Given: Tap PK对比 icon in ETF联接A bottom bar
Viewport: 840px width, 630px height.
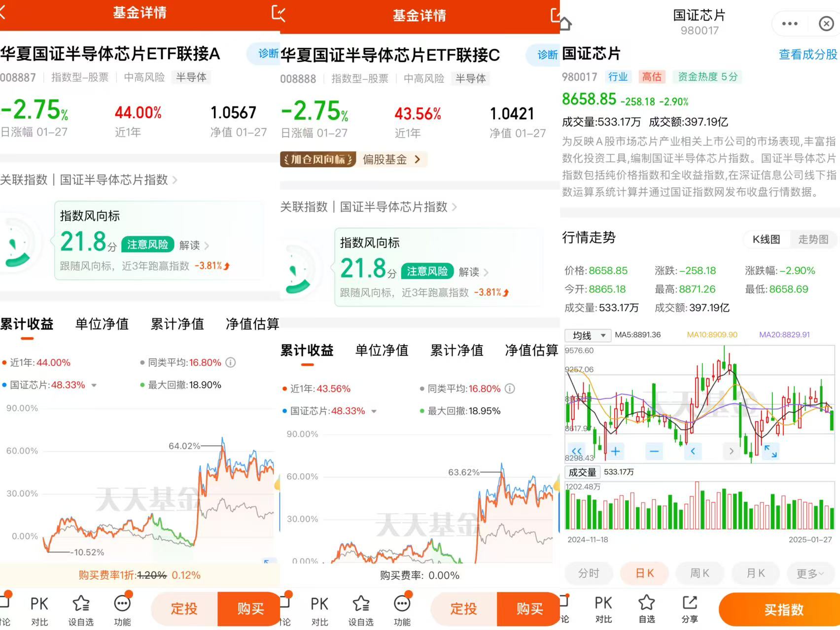Looking at the screenshot, I should tap(39, 611).
